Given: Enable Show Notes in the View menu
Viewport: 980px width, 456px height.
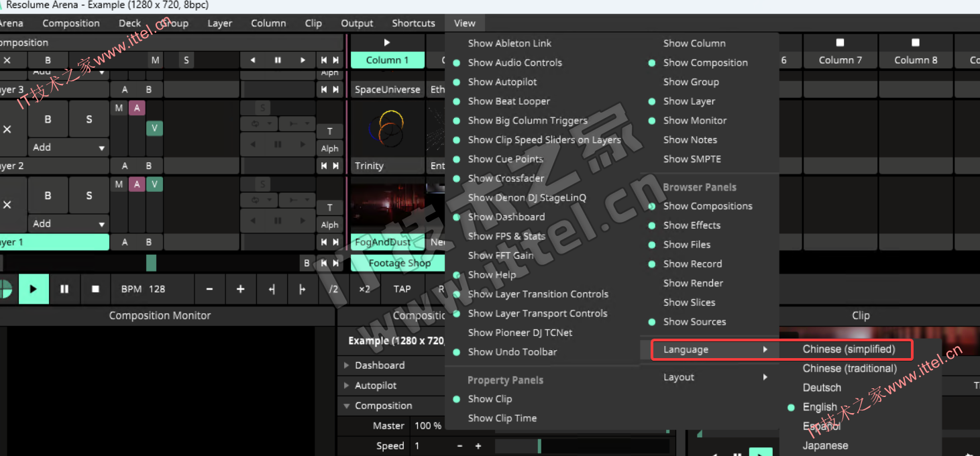Looking at the screenshot, I should (690, 139).
